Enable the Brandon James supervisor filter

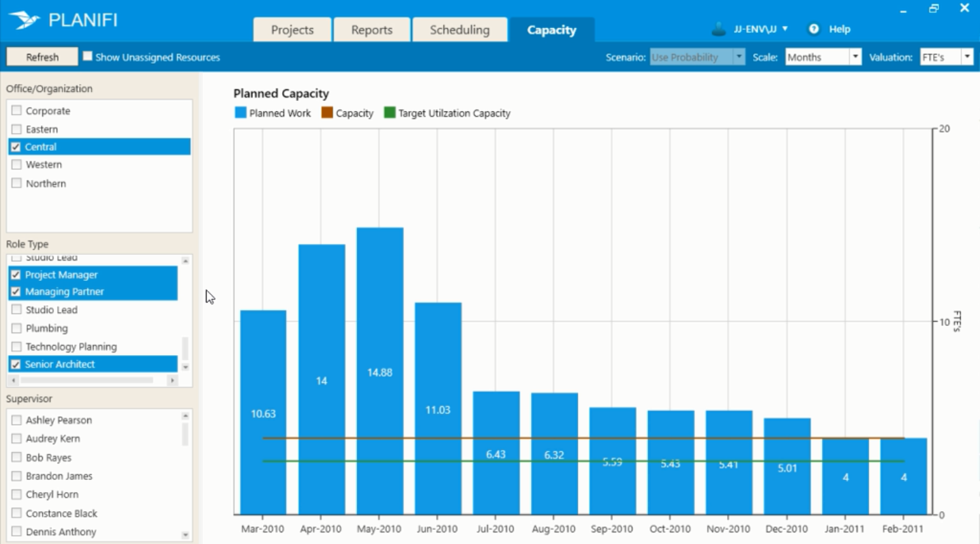pyautogui.click(x=16, y=476)
